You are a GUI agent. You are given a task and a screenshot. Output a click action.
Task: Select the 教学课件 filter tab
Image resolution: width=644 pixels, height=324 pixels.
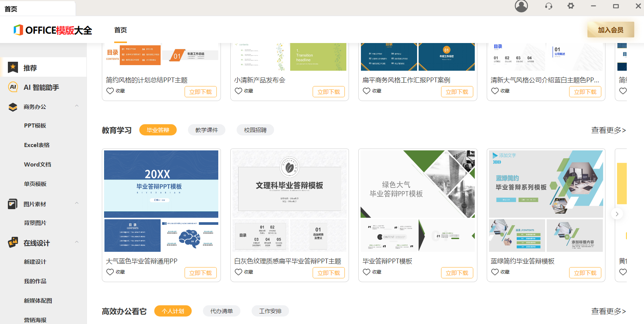pos(207,130)
